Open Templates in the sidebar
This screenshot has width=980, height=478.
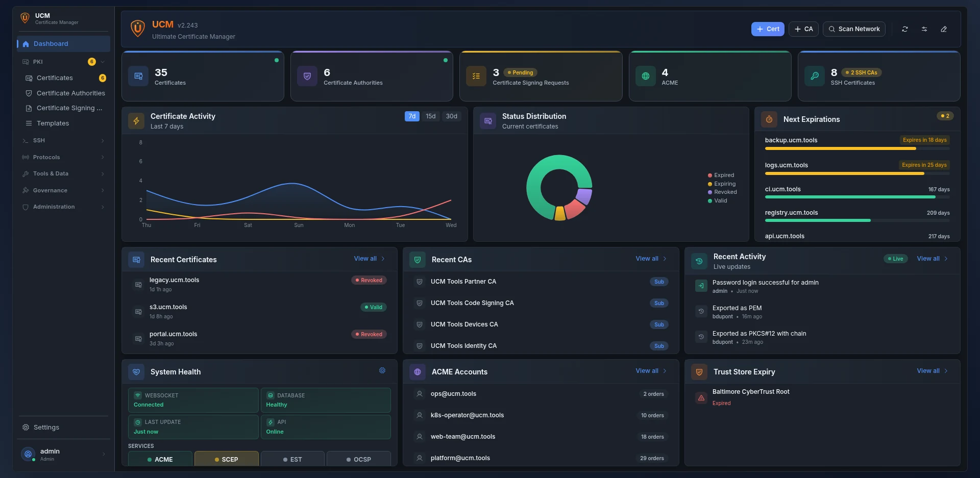(65, 123)
